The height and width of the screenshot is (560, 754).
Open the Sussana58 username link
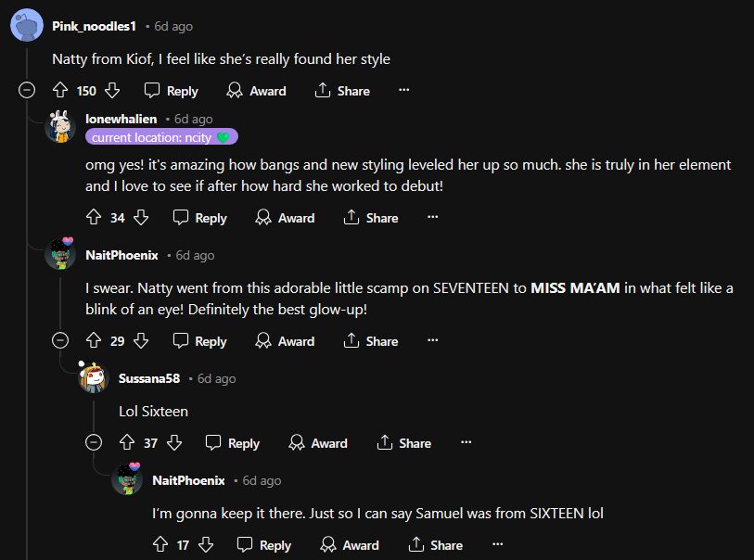click(149, 378)
